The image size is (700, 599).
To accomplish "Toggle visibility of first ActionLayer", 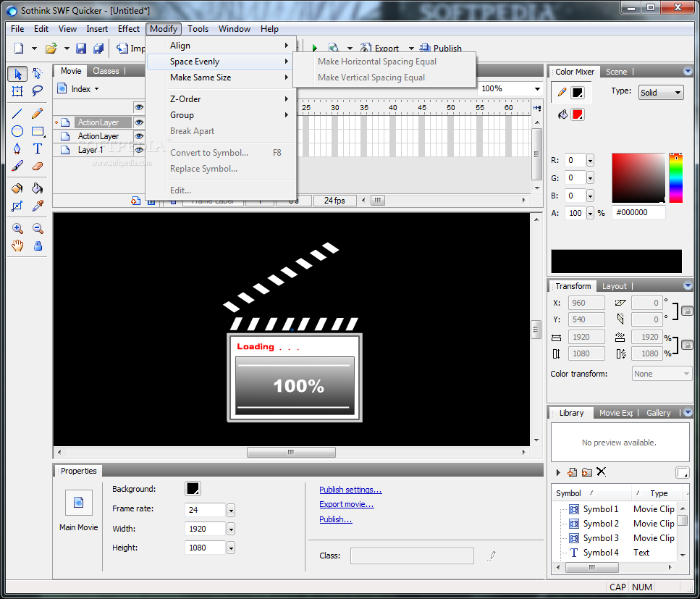I will tap(139, 122).
